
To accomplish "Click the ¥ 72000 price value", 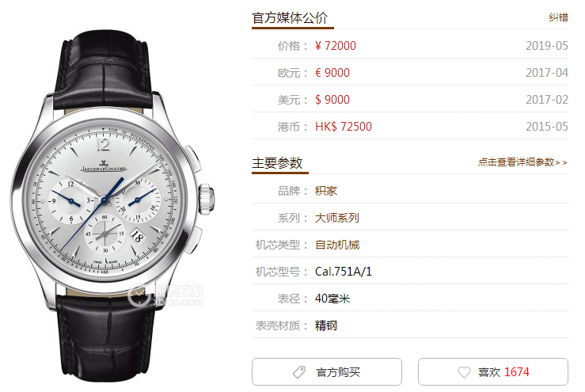I will coord(336,46).
